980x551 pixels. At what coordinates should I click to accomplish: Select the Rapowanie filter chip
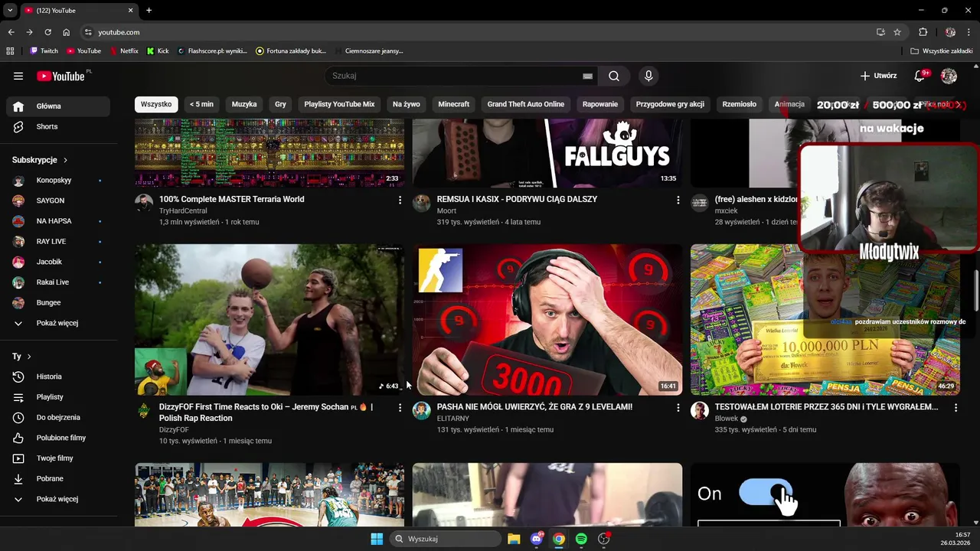600,104
